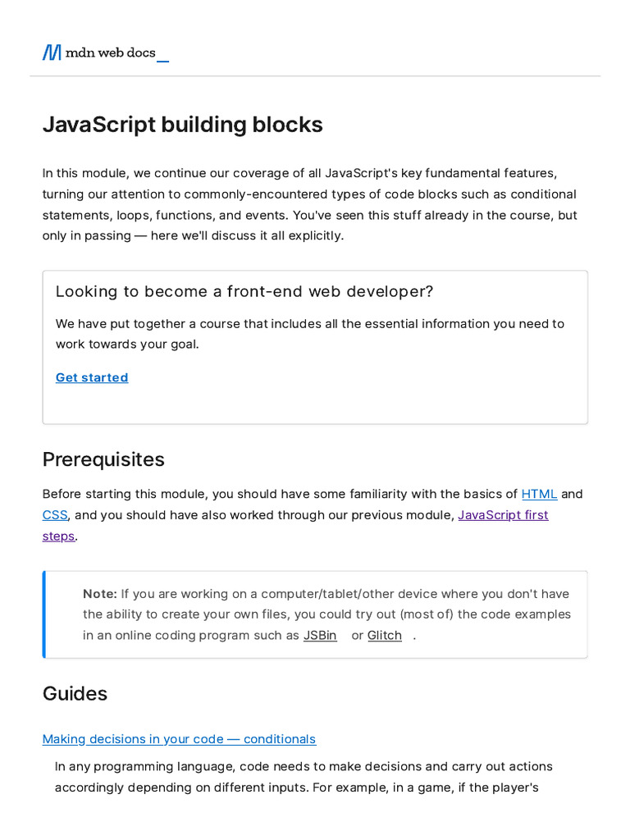Screen dimensions: 630x840
Task: Click the bold "Note:" label
Action: (100, 594)
